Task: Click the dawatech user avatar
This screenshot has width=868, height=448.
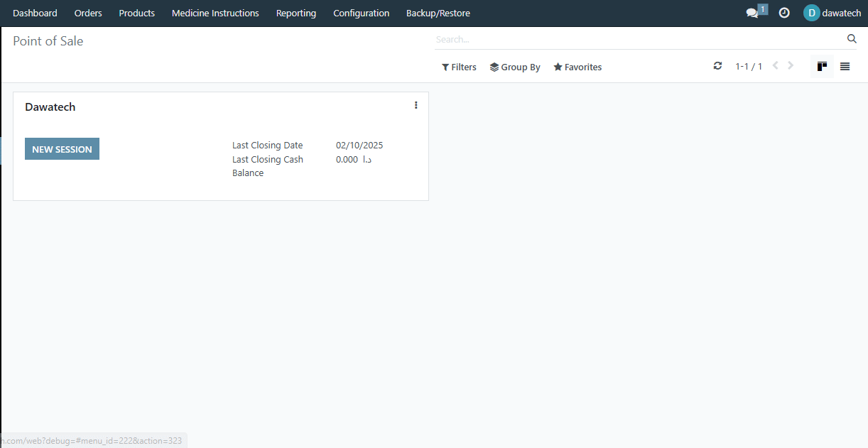Action: (x=811, y=13)
